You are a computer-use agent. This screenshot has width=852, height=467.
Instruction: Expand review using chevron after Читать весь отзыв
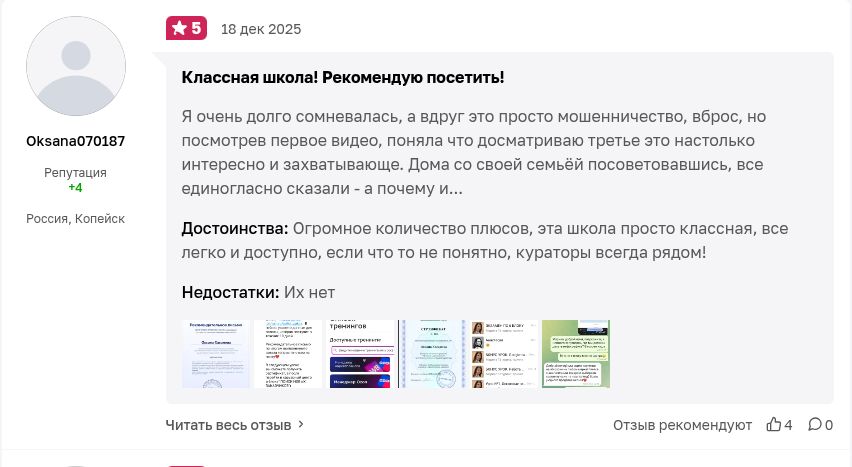301,424
